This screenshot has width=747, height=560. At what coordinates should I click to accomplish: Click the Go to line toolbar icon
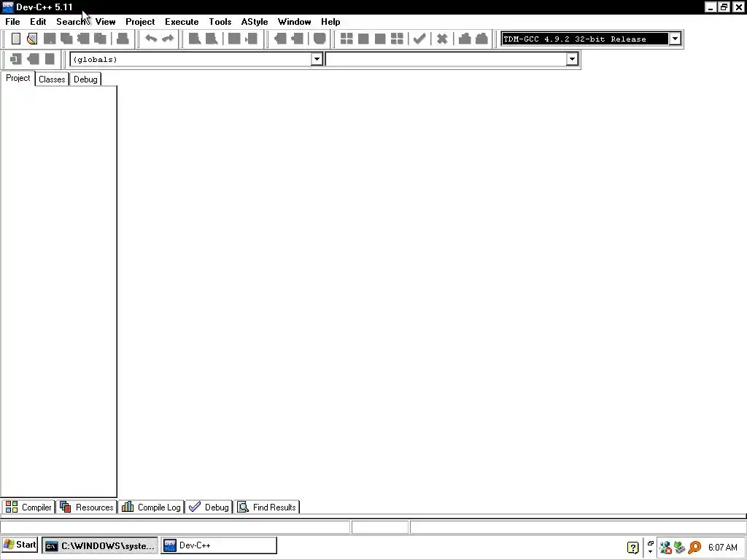point(251,39)
